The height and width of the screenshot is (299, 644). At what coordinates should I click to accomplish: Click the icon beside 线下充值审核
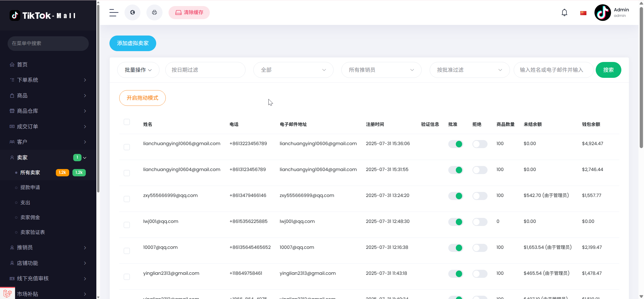12,278
